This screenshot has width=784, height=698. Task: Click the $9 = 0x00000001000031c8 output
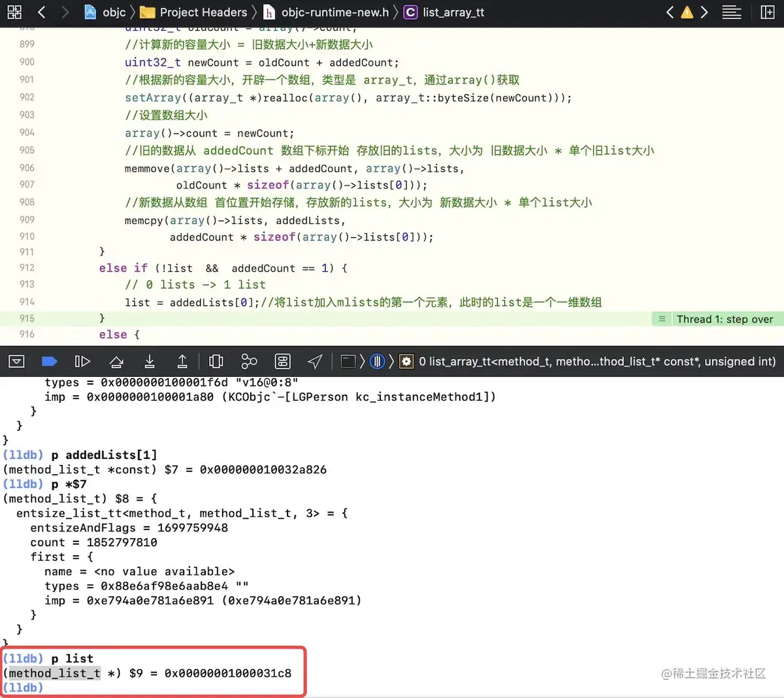pyautogui.click(x=210, y=673)
